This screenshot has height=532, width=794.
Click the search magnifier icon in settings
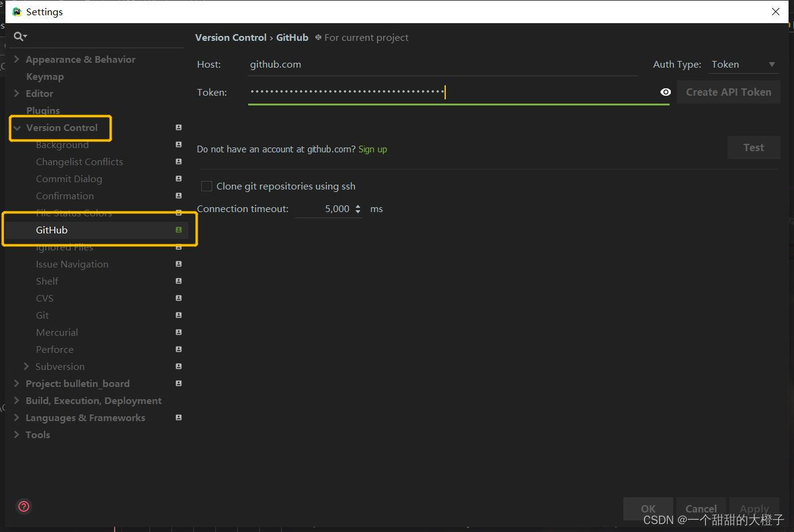coord(20,37)
